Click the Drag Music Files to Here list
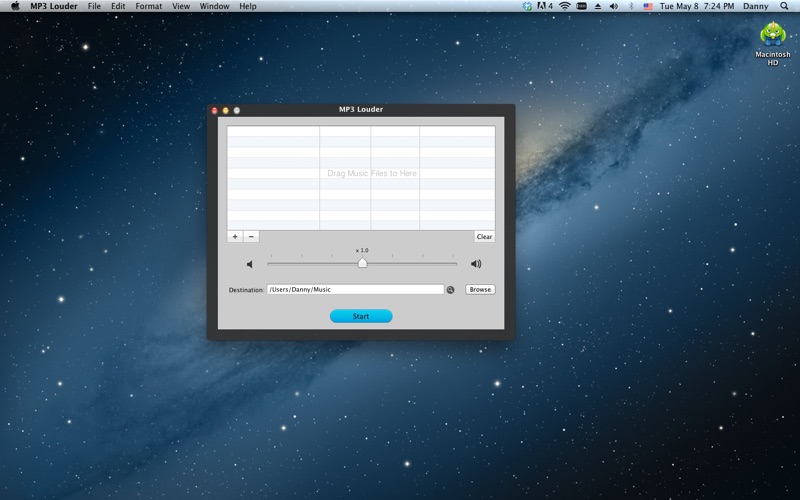Screen dimensions: 800x500 (361, 178)
